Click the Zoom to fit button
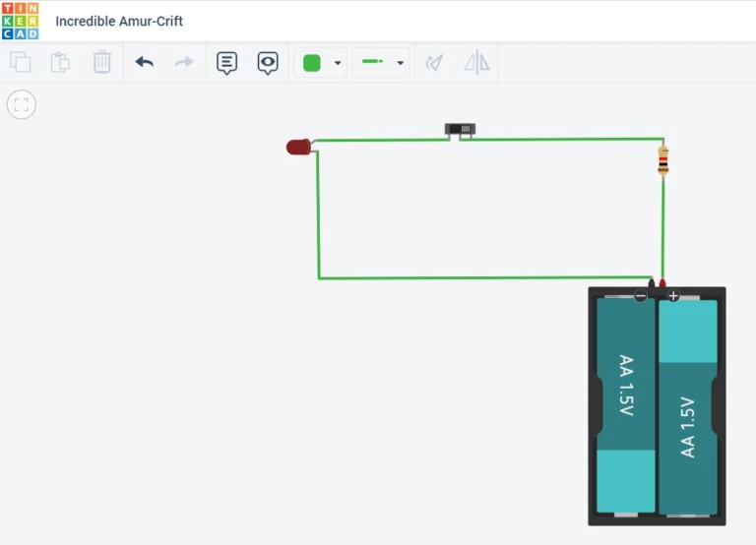Viewport: 756px width, 545px height. coord(22,104)
